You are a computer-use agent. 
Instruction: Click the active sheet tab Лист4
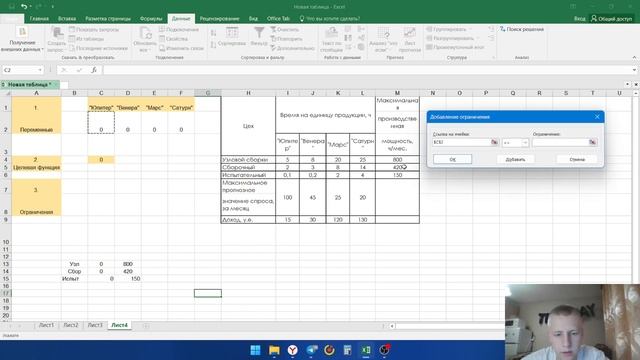[x=119, y=325]
